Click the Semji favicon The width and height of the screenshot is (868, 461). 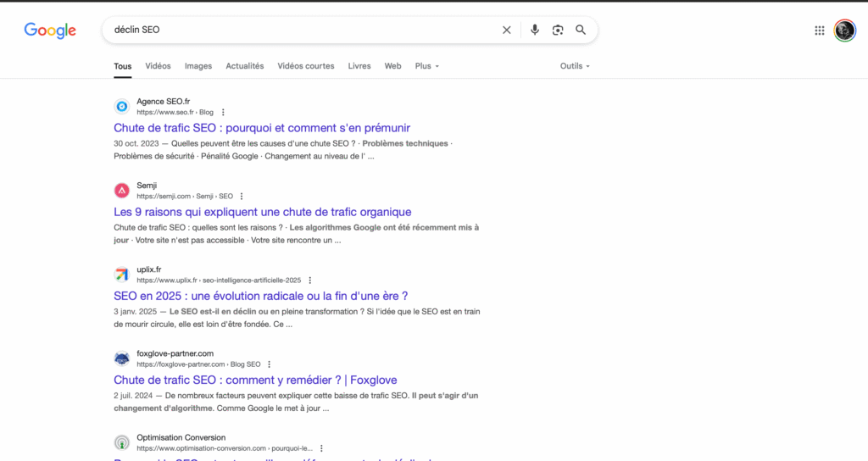[x=122, y=191]
